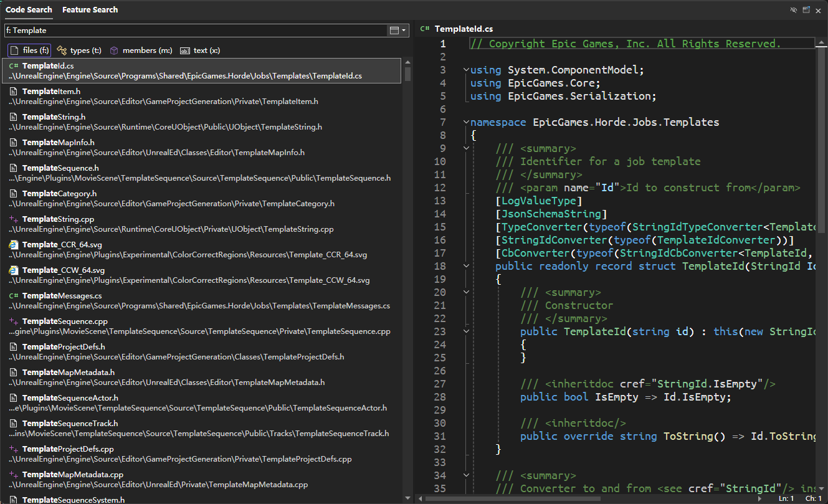The height and width of the screenshot is (504, 828).
Task: Switch to the Feature Search tab
Action: click(90, 10)
